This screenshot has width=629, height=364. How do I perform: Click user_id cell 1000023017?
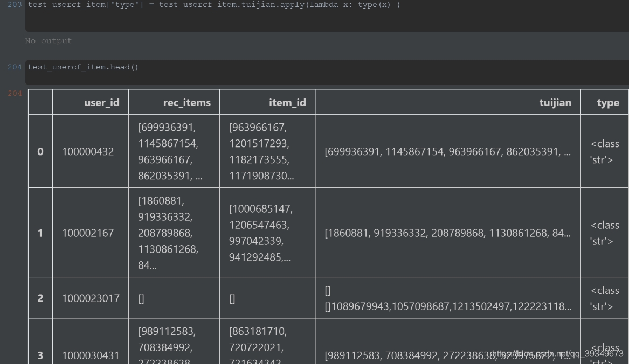point(90,298)
